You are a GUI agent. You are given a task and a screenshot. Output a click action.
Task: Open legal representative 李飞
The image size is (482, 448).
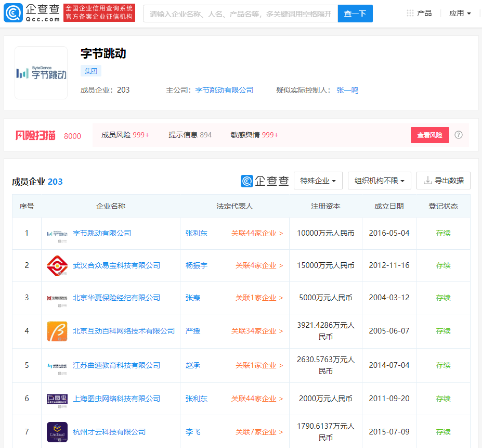193,432
